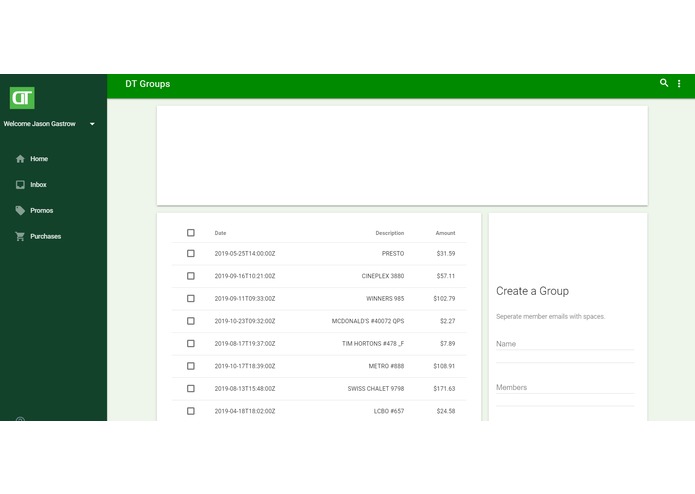Click the MCDONALD'S #40072 QPS description
The height and width of the screenshot is (494, 695).
point(368,321)
